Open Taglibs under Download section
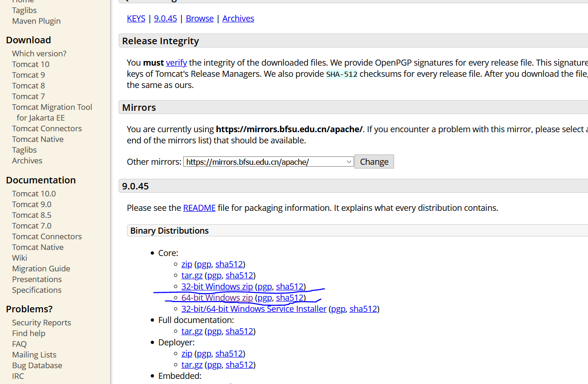Viewport: 588px width, 384px height. pyautogui.click(x=24, y=150)
